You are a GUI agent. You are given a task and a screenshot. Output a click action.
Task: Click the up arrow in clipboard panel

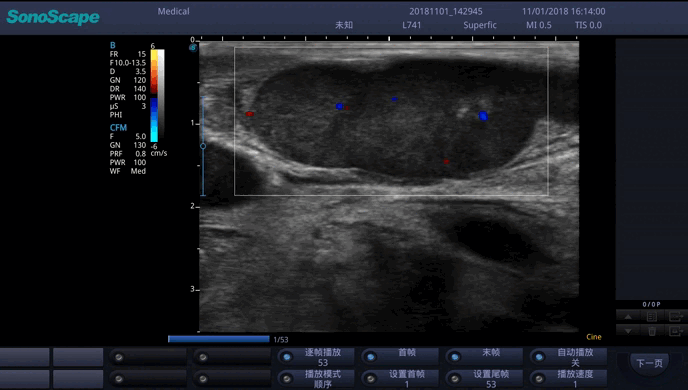coord(628,316)
